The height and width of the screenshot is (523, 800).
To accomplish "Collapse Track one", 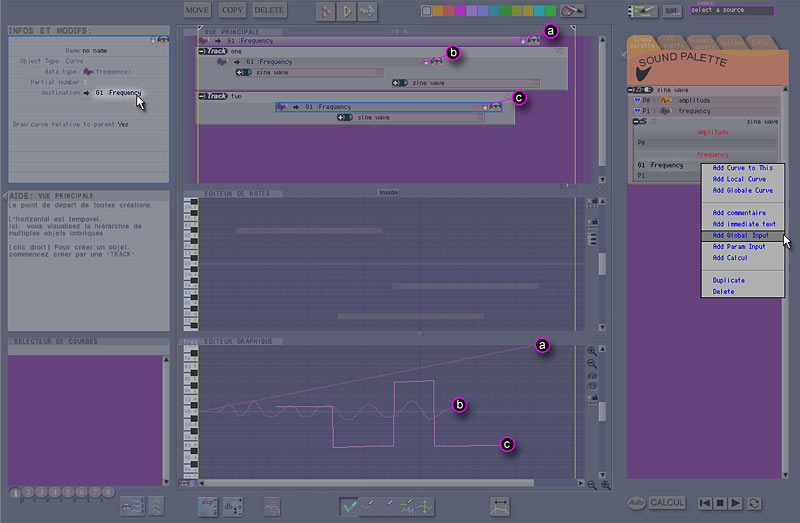I will pos(202,51).
